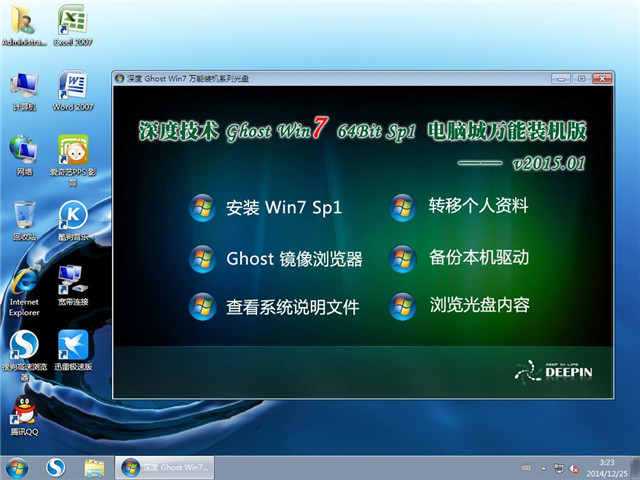Close the 深度 Ghost Win7 window
The image size is (640, 480).
click(x=602, y=78)
